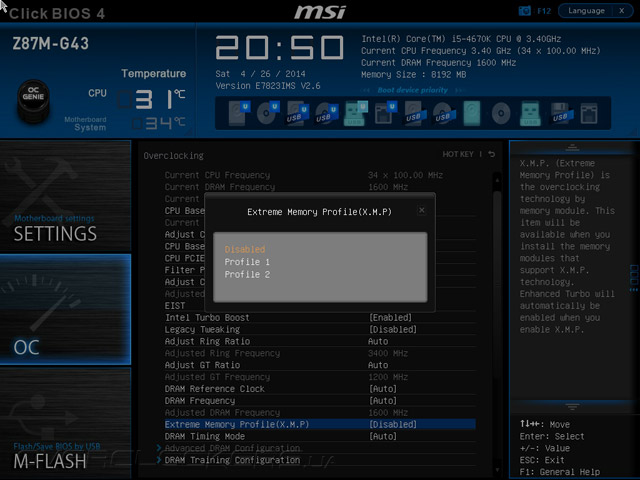The height and width of the screenshot is (480, 640).
Task: Open the Language selector
Action: (x=586, y=11)
